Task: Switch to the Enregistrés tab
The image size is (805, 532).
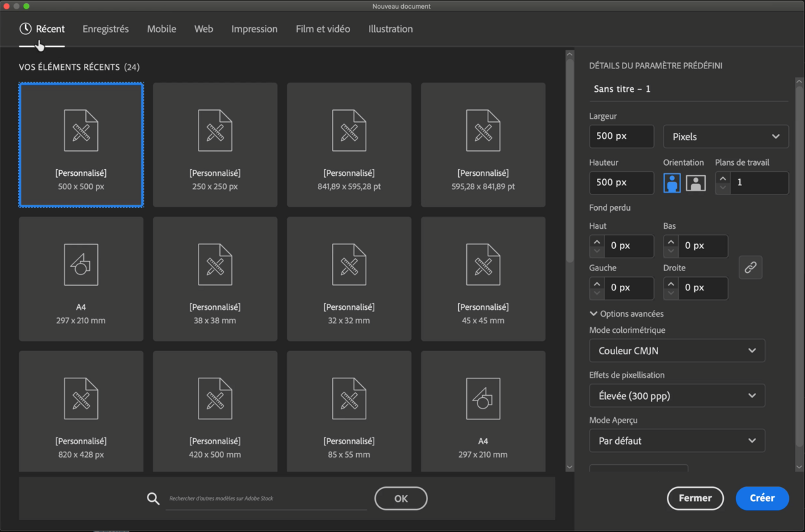Action: point(105,29)
